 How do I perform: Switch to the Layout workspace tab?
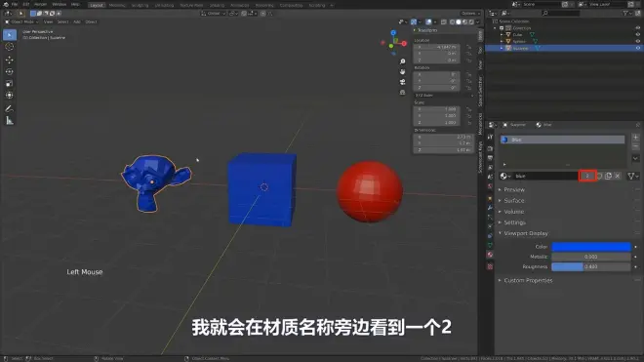pyautogui.click(x=97, y=5)
